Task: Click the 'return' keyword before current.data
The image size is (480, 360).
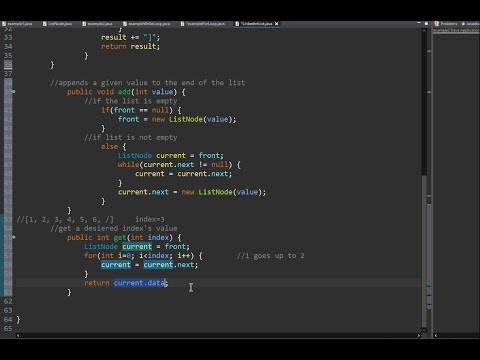Action: (97, 283)
